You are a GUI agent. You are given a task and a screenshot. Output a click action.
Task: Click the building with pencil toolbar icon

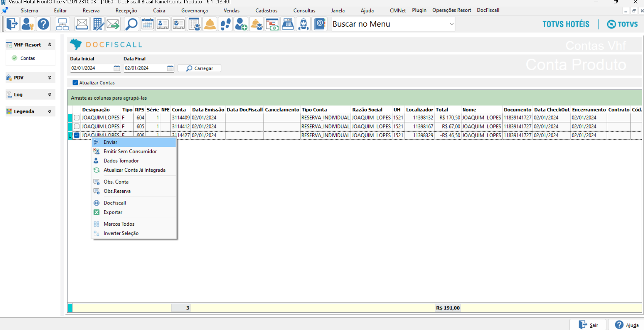[98, 24]
